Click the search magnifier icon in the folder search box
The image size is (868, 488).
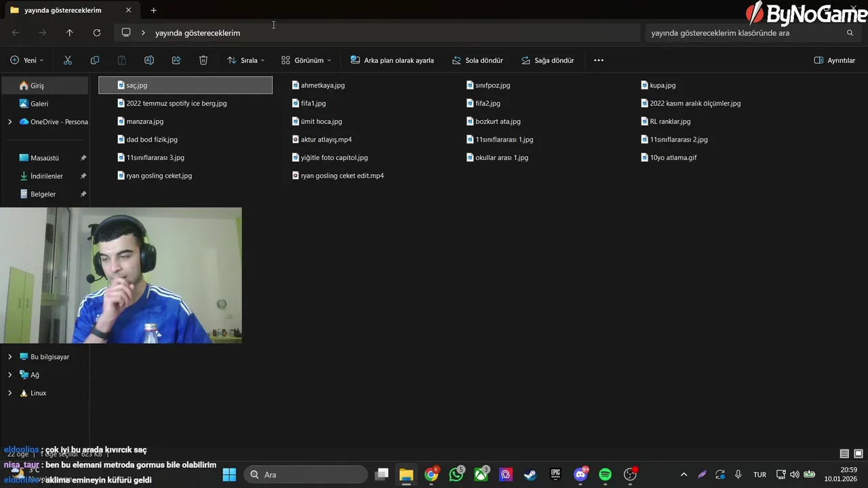(850, 33)
